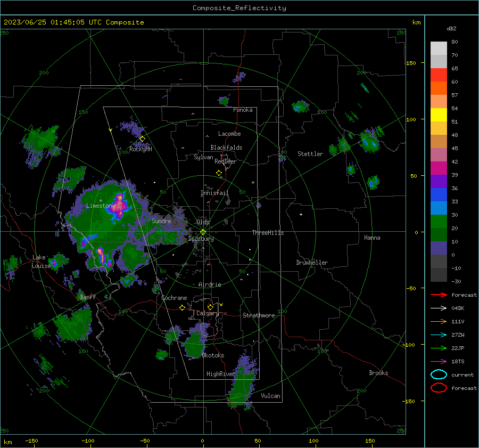479x448 pixels.
Task: Click the RockyMH label
Action: (x=141, y=149)
